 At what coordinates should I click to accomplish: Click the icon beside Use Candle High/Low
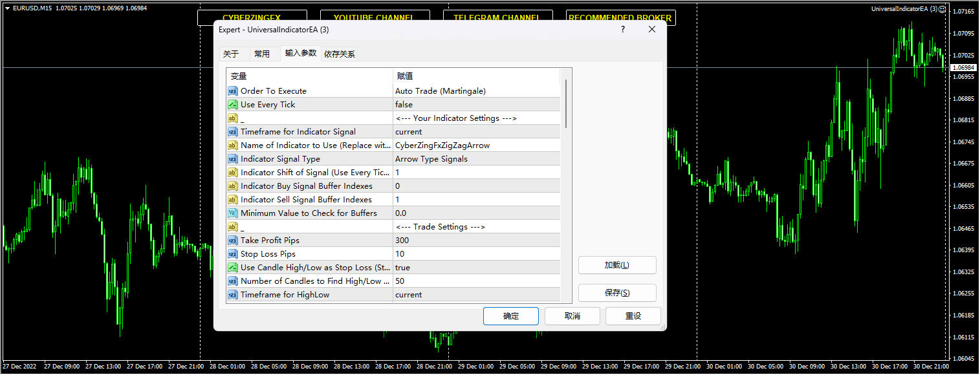tap(232, 268)
